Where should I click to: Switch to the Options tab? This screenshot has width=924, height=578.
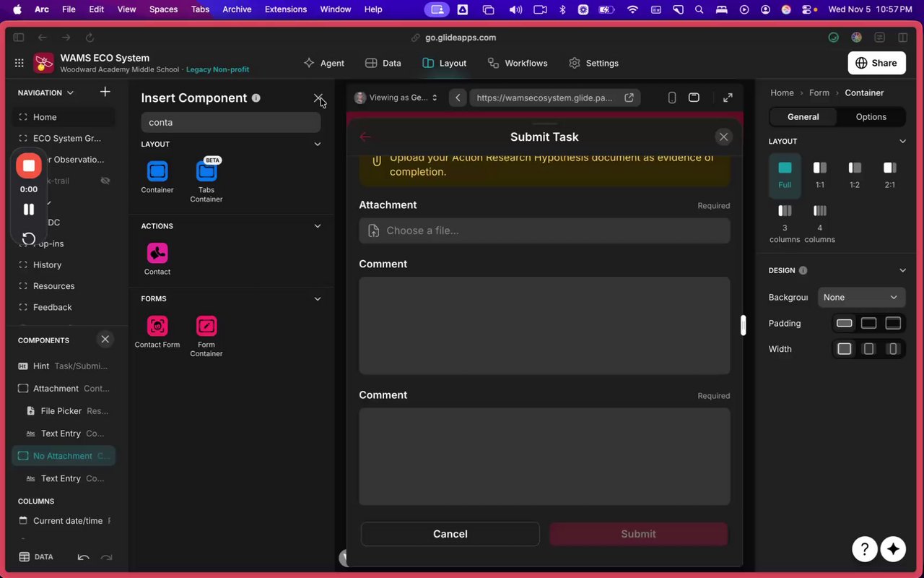(x=871, y=116)
